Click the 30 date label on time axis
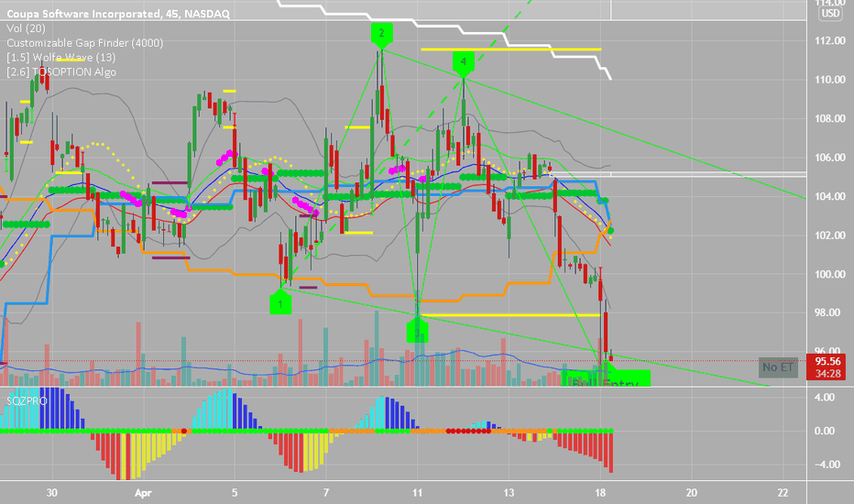Image resolution: width=854 pixels, height=504 pixels. (x=51, y=493)
